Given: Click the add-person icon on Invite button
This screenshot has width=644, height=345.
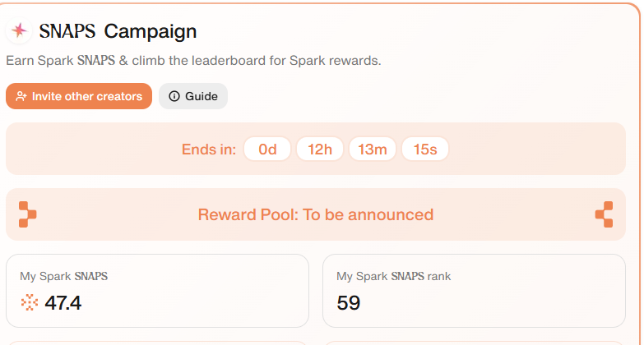Looking at the screenshot, I should coord(21,96).
